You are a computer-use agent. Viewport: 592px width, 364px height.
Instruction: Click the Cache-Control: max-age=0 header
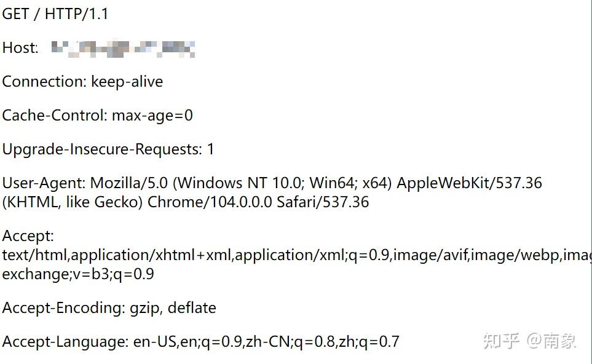click(x=97, y=116)
